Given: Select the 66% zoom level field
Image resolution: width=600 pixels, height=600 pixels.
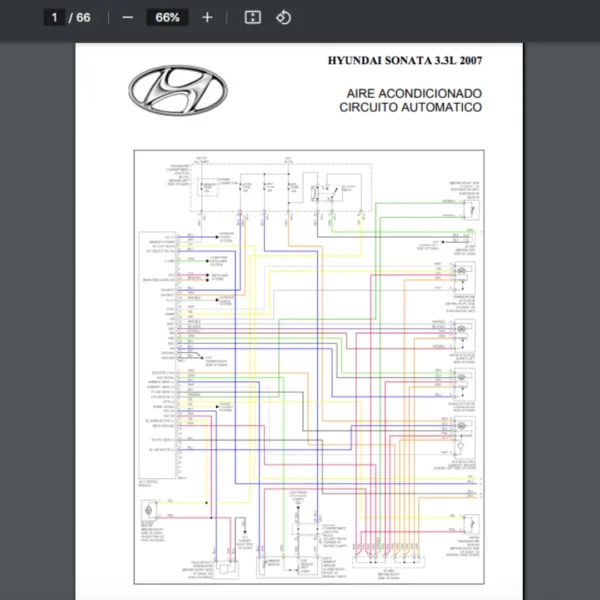Looking at the screenshot, I should (167, 18).
